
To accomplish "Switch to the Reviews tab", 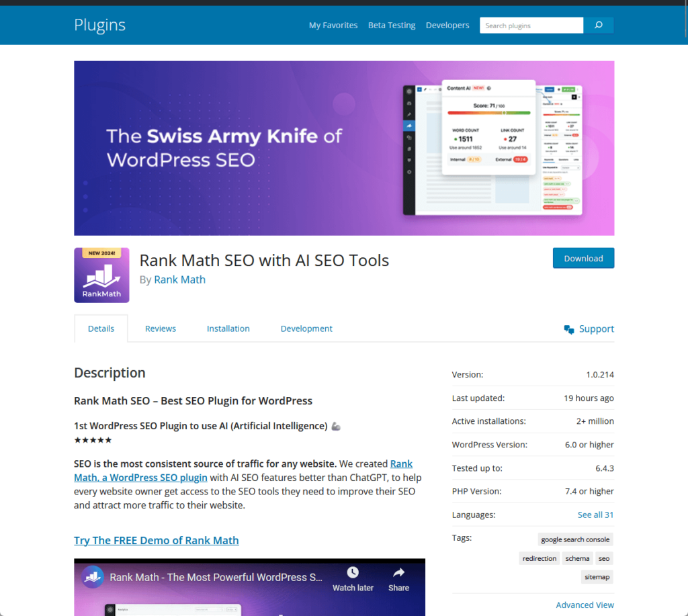I will [x=160, y=328].
